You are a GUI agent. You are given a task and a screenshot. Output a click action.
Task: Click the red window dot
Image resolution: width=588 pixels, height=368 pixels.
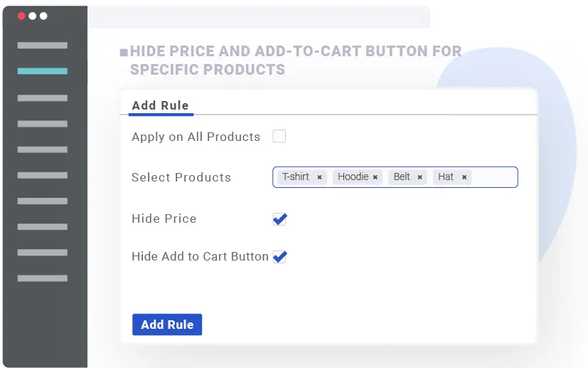(21, 16)
